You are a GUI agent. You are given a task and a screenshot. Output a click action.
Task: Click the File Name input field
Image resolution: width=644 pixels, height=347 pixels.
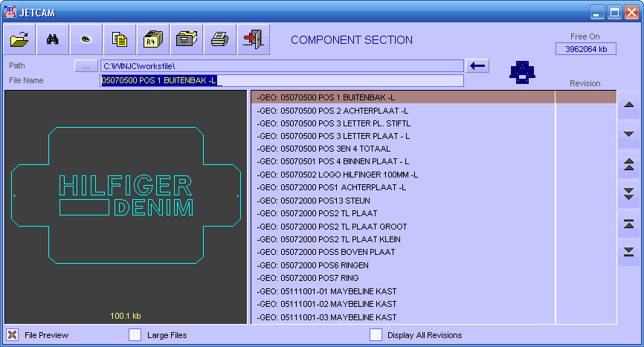[282, 80]
